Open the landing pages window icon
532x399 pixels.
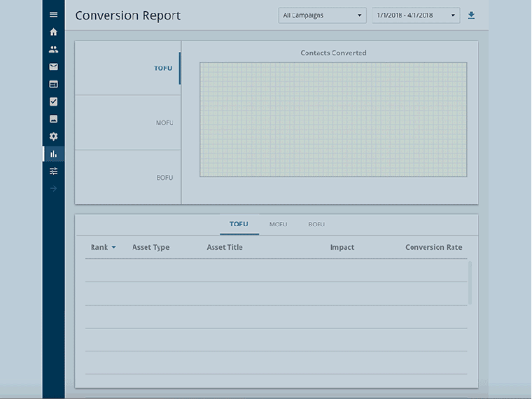click(x=54, y=84)
